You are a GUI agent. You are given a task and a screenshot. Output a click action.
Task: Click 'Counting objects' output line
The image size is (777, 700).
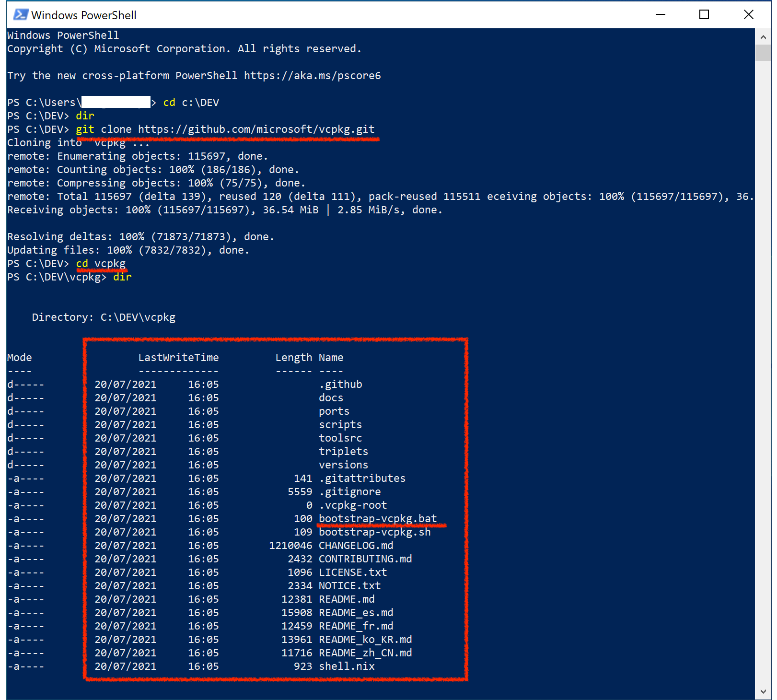click(153, 170)
